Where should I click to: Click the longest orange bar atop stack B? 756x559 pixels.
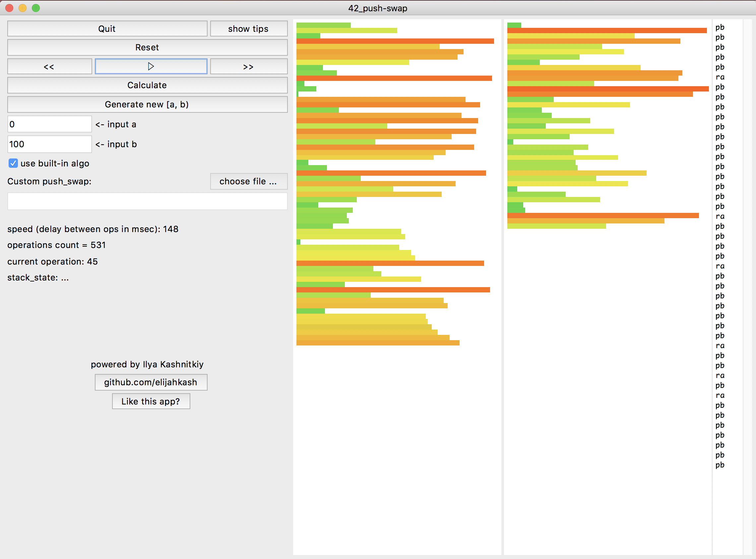pos(606,31)
